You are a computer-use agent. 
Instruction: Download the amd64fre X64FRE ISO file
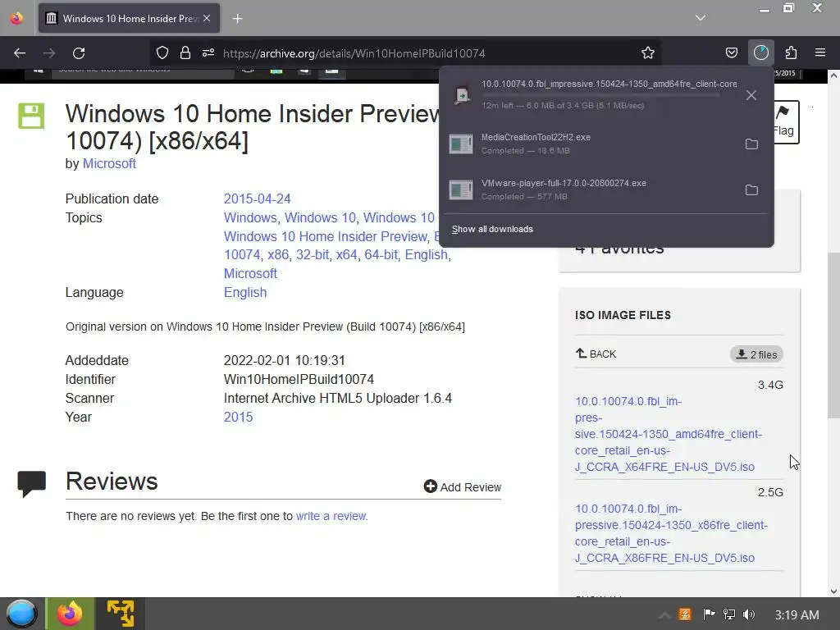[x=668, y=434]
